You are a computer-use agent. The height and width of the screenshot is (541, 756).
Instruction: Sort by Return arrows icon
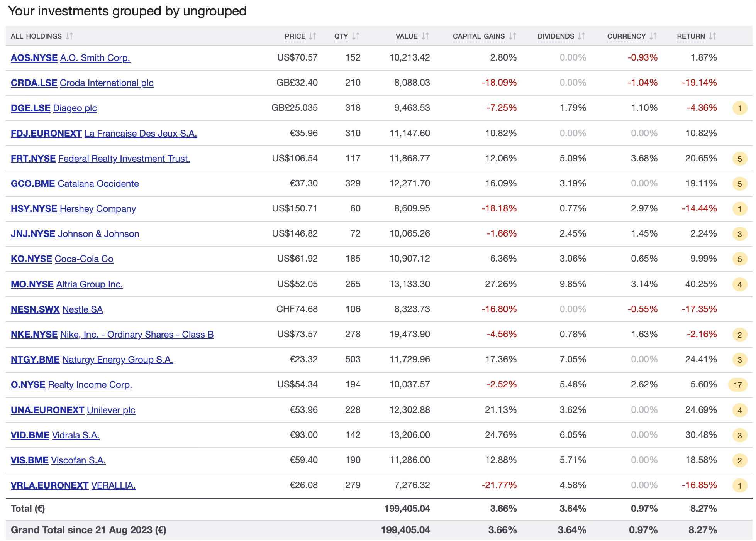click(x=712, y=36)
